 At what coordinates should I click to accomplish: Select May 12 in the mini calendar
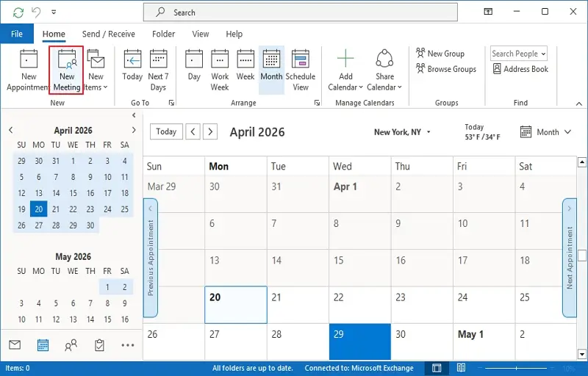[x=56, y=319]
